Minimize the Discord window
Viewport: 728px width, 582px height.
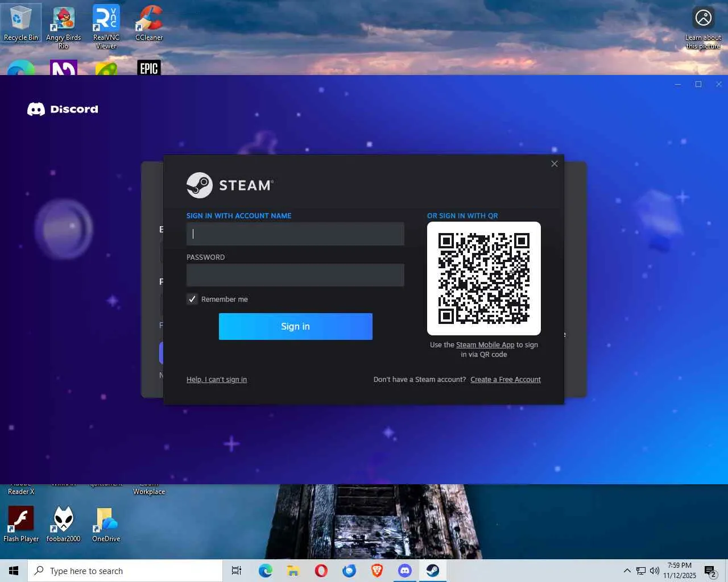point(677,84)
